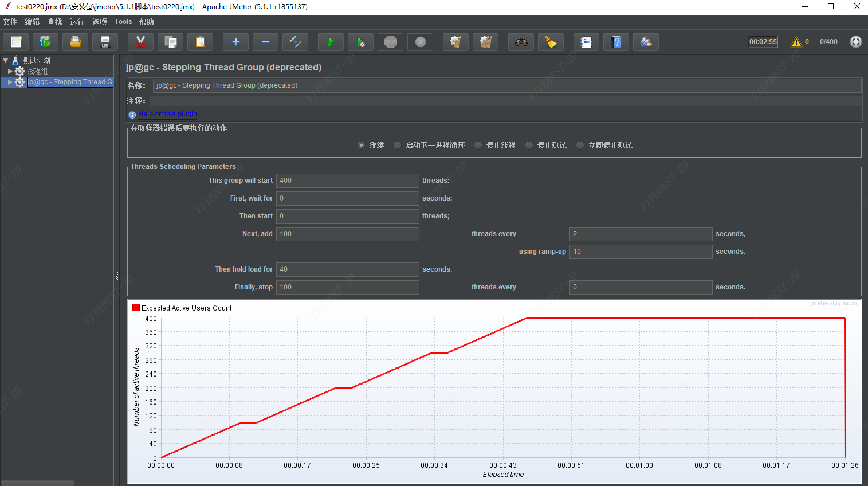Viewport: 868px width, 486px height.
Task: Collapse the 测试计划 tree root
Action: (x=5, y=60)
